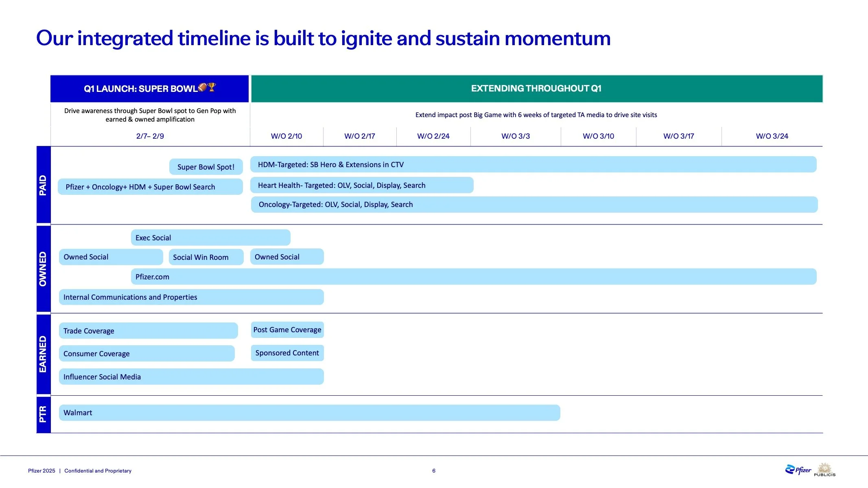Select the Trade Coverage bar
The image size is (868, 488).
149,331
